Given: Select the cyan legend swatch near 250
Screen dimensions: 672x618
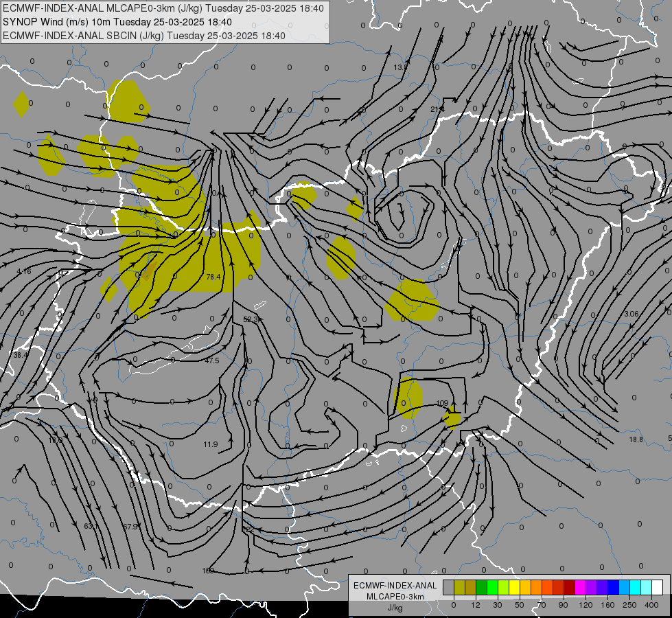Looking at the screenshot, I should coord(635,587).
